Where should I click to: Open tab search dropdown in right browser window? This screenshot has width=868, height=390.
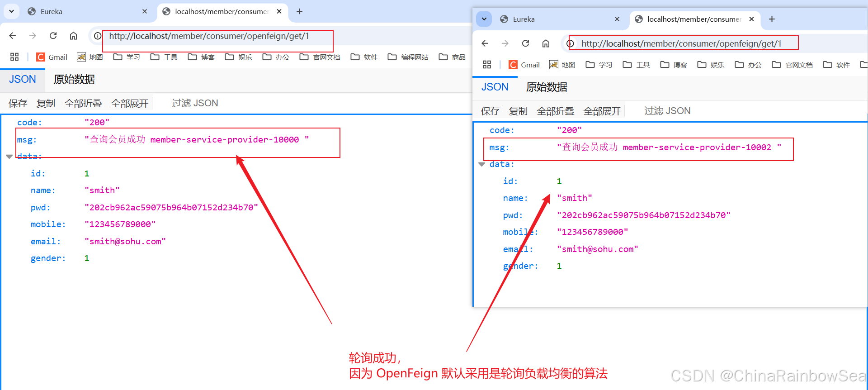[484, 19]
